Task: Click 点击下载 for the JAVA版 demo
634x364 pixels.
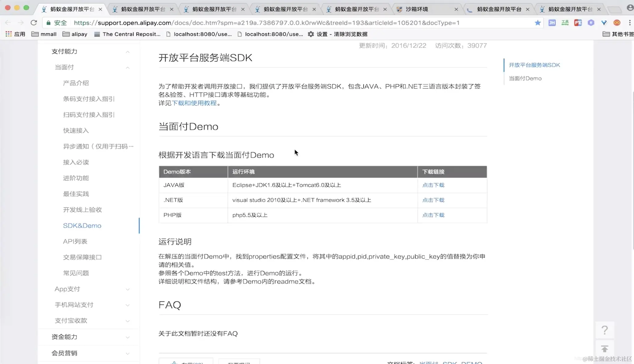Action: (x=433, y=185)
